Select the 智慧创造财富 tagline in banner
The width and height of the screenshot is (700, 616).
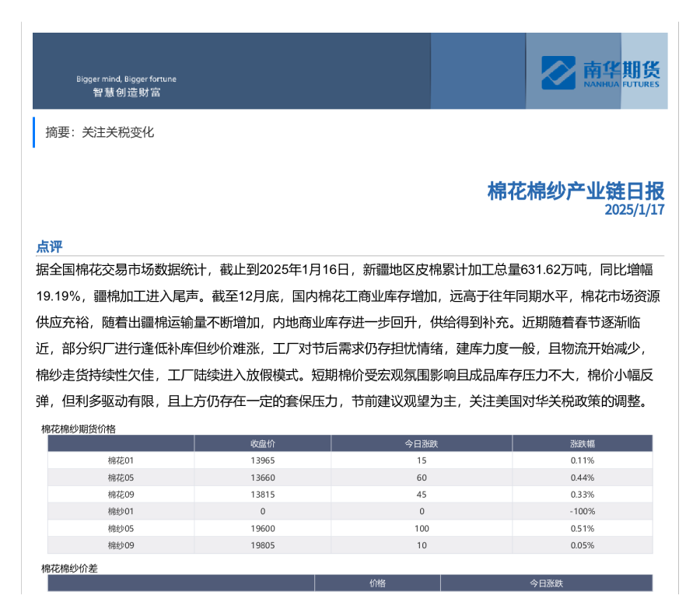(x=126, y=93)
